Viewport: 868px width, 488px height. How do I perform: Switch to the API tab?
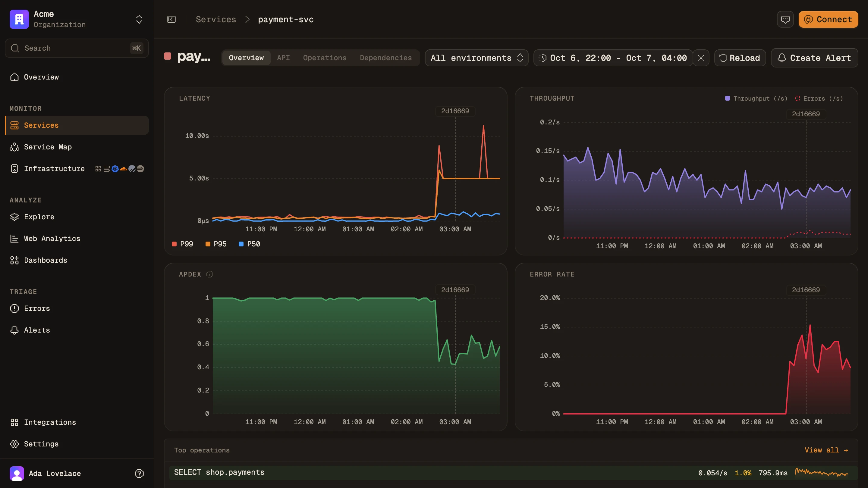coord(283,58)
